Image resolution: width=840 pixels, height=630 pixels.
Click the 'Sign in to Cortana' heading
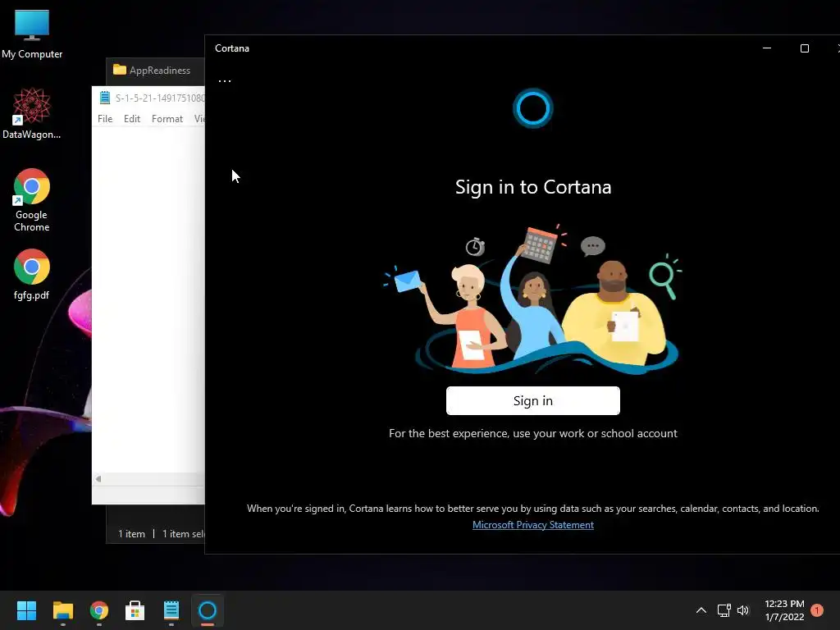533,187
